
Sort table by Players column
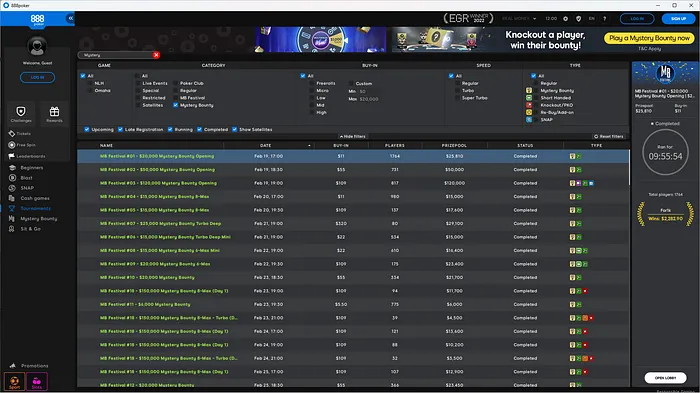tap(395, 146)
